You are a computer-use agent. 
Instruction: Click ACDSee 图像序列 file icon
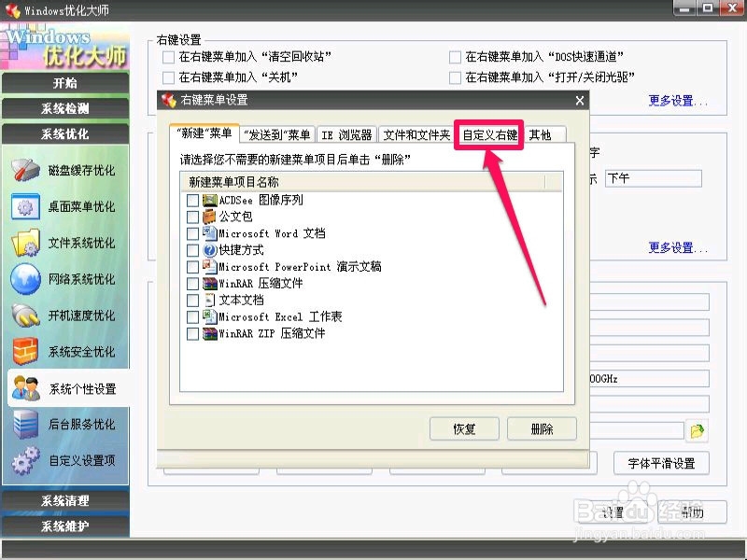[209, 200]
